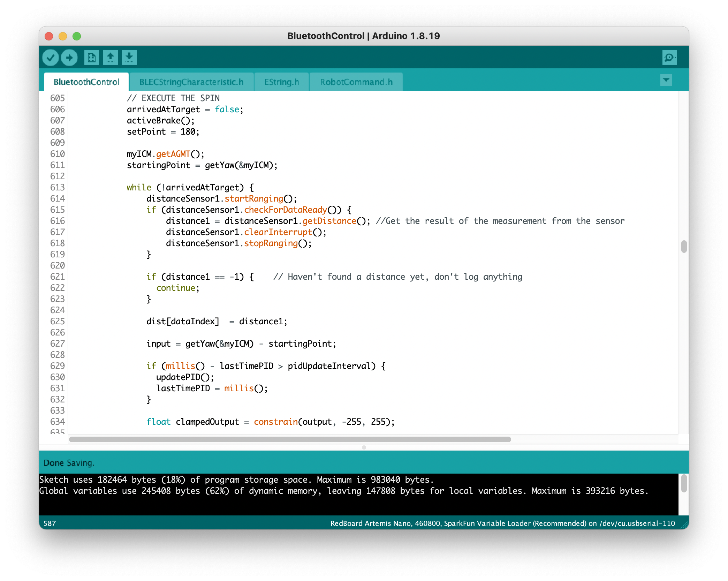Click 'pidUpdateInterval' in the if condition
Screen dimensions: 728x581
[329, 366]
